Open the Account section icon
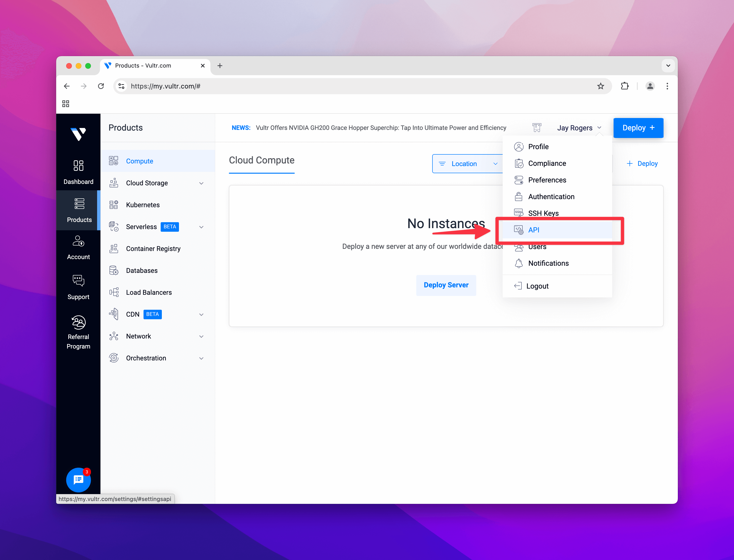Viewport: 734px width, 560px height. pos(78,241)
